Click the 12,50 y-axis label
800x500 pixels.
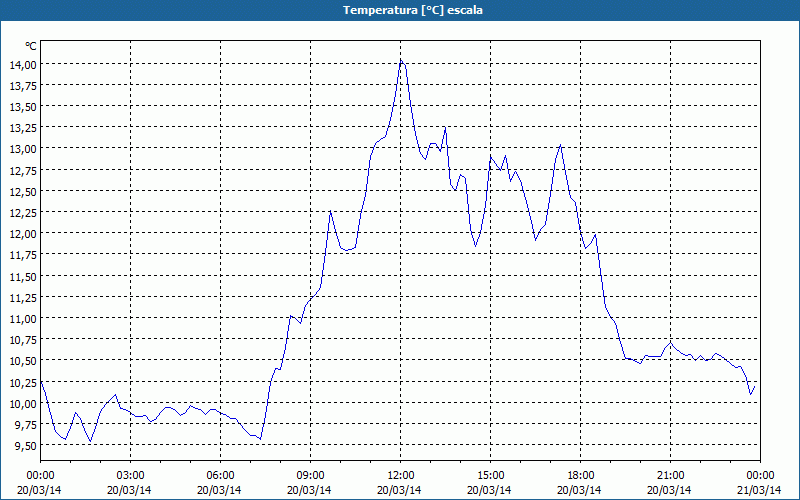(x=23, y=191)
